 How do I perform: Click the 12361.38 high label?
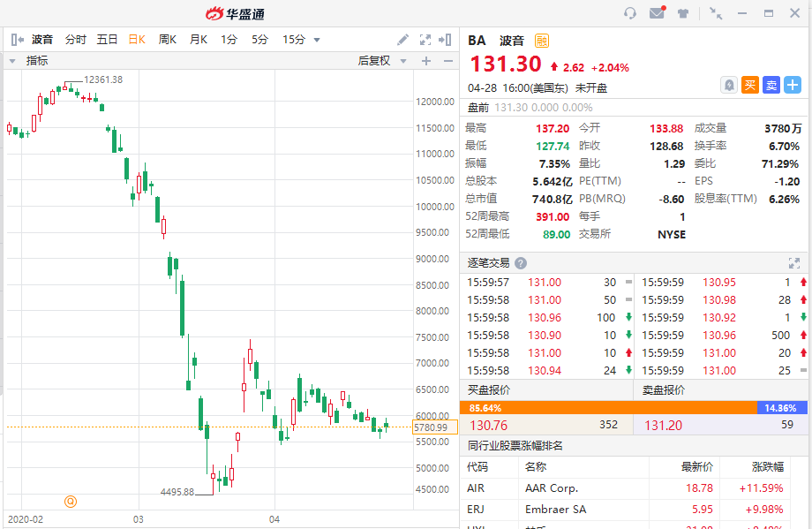(103, 79)
